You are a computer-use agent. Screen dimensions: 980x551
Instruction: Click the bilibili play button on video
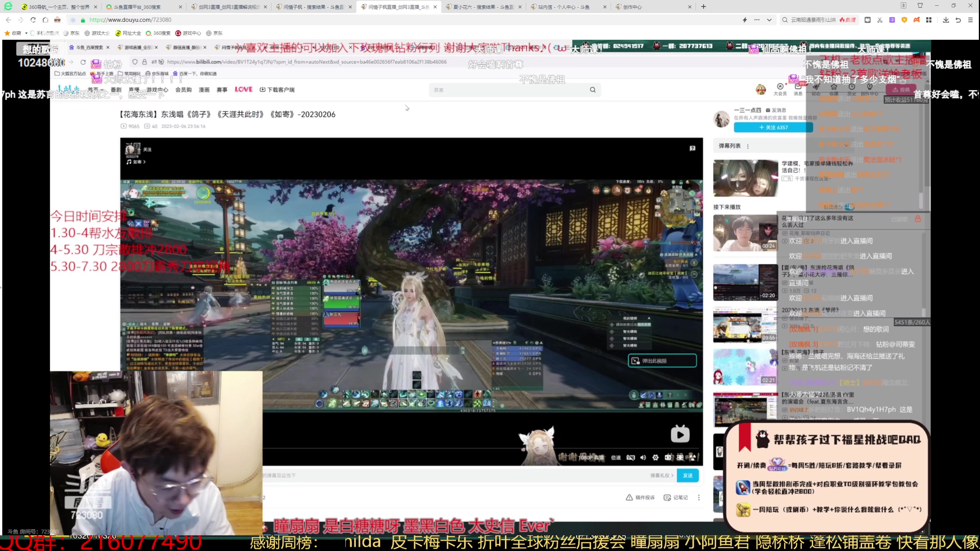pyautogui.click(x=680, y=435)
